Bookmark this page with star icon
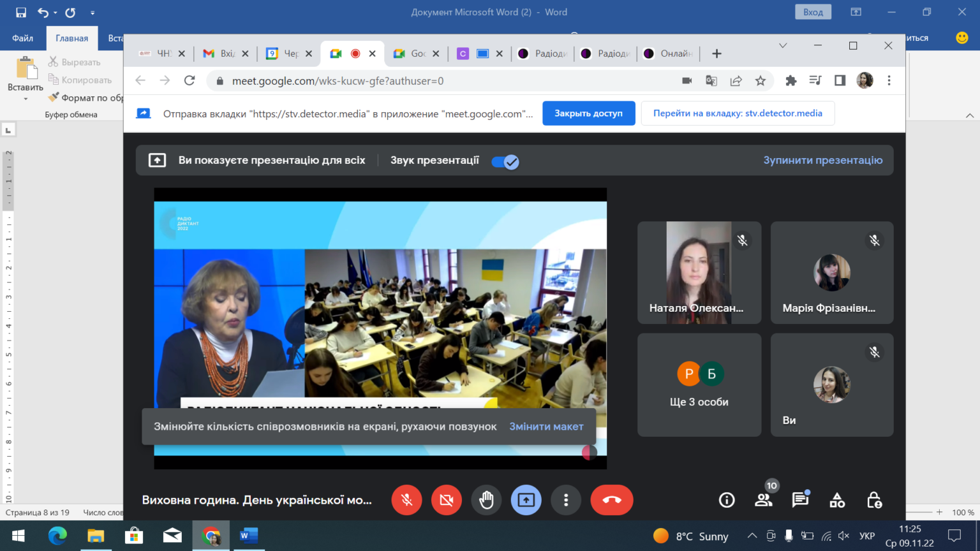Viewport: 980px width, 551px height. click(760, 81)
